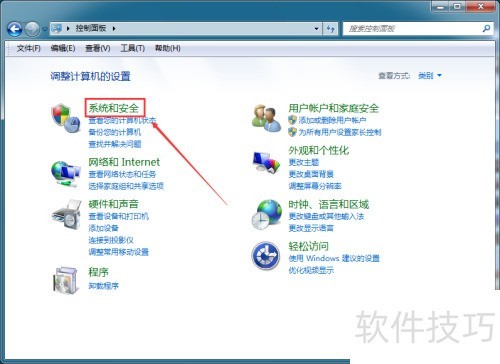Maximize the Control Panel window
Screen dimensions: 500x364
(457, 6)
